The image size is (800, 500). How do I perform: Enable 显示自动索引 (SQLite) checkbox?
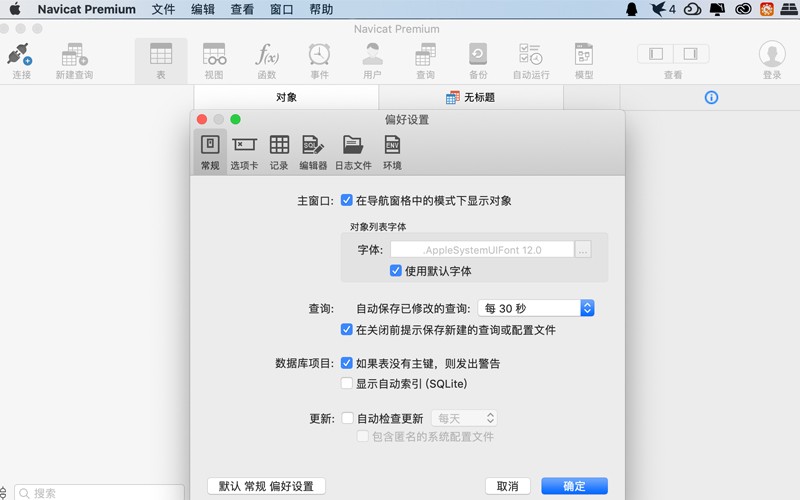coord(346,383)
